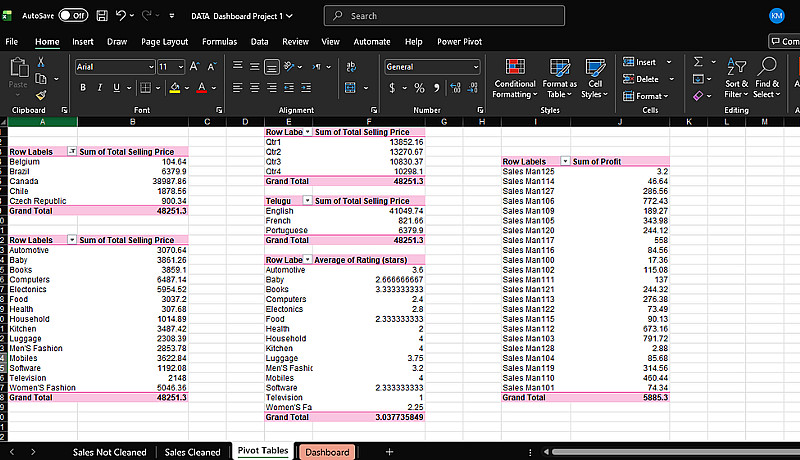Open Row Labels filter above Sales Man125
The height and width of the screenshot is (460, 800).
[x=565, y=161]
